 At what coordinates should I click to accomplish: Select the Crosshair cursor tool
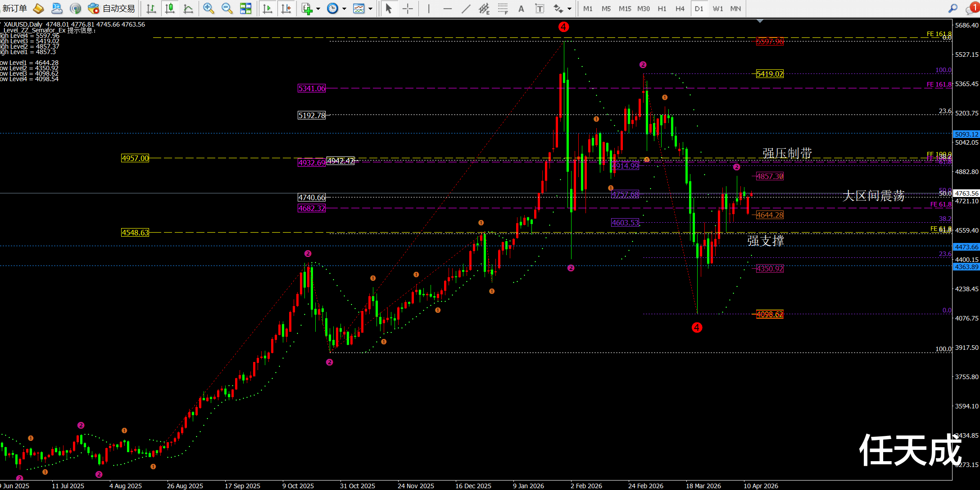tap(408, 9)
